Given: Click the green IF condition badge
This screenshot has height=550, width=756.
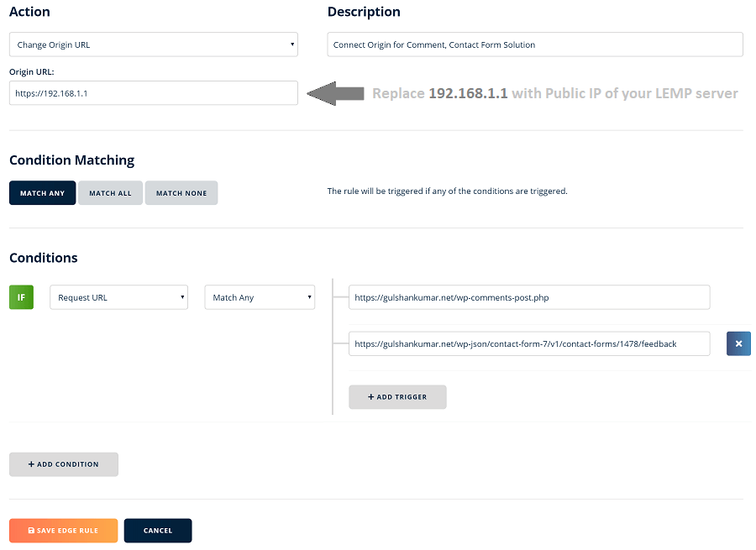Looking at the screenshot, I should click(x=21, y=297).
